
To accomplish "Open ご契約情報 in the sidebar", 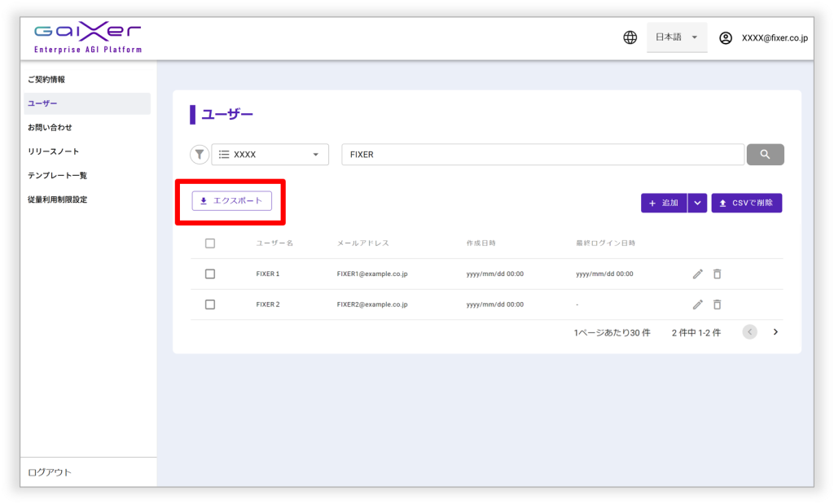I will (x=46, y=80).
